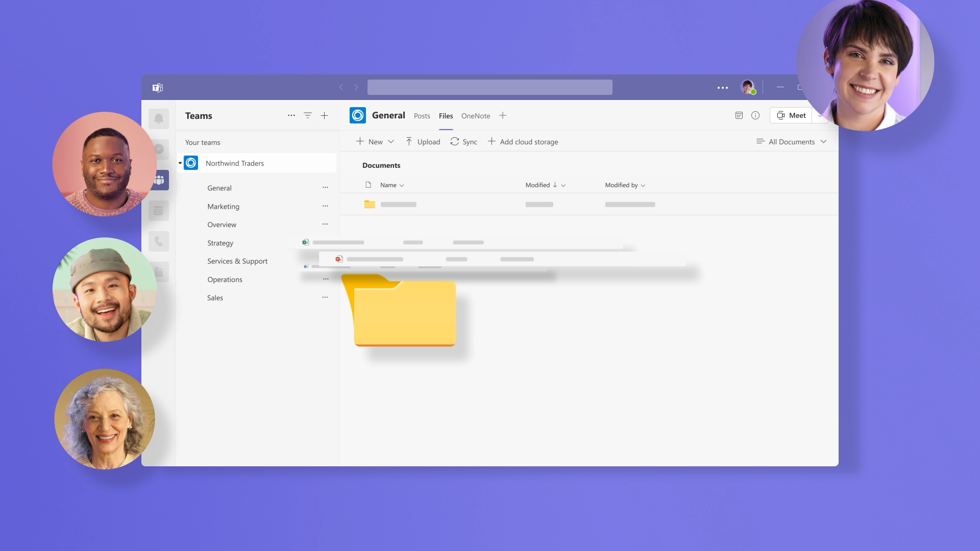Click the search bar in title bar
Screen dimensions: 980x551
(490, 87)
